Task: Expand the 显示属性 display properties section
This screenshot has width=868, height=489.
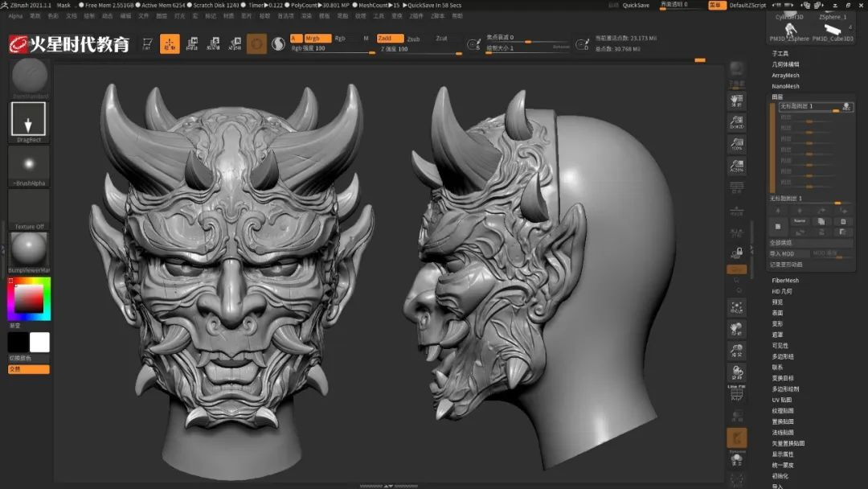Action: tap(782, 454)
